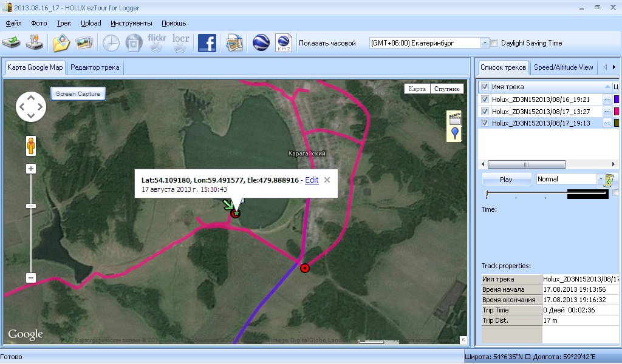Click the clapperboard icon on the map
The height and width of the screenshot is (364, 622).
454,118
